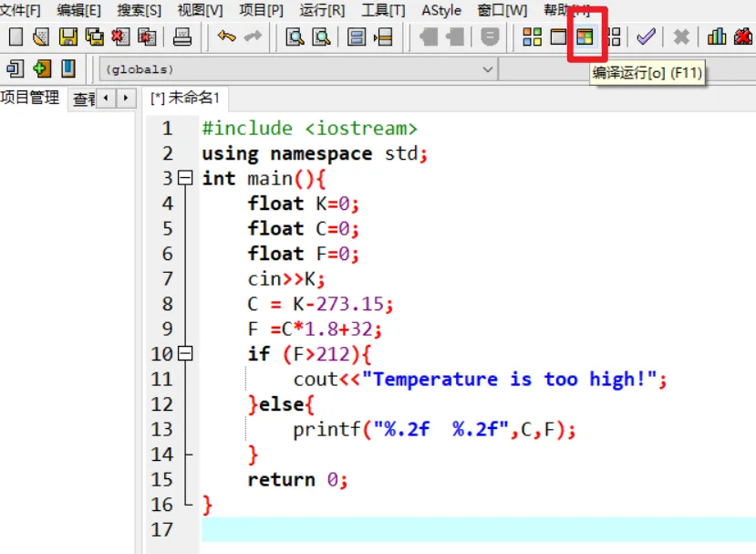Click the Open file toolbar icon
Screen dimensions: 756x554
[41, 37]
